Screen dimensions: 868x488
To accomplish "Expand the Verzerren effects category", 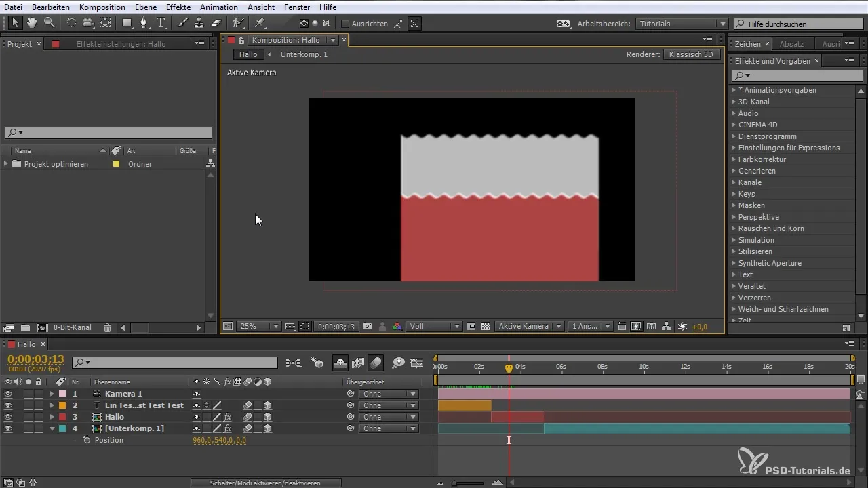I will point(734,298).
